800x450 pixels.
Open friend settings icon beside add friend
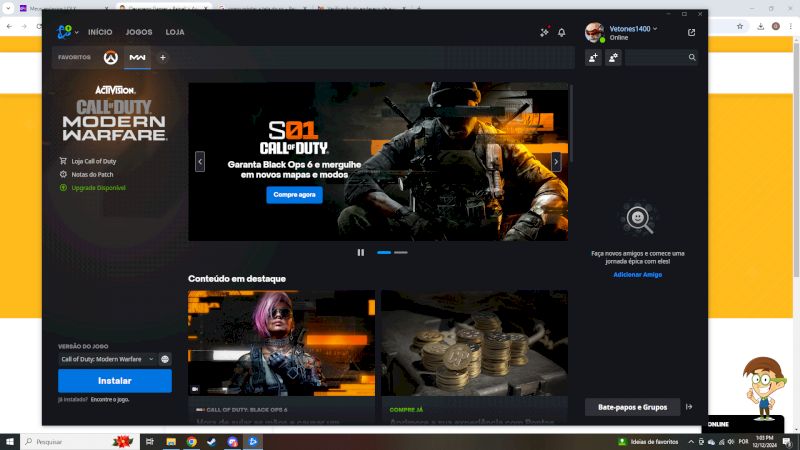pos(613,58)
